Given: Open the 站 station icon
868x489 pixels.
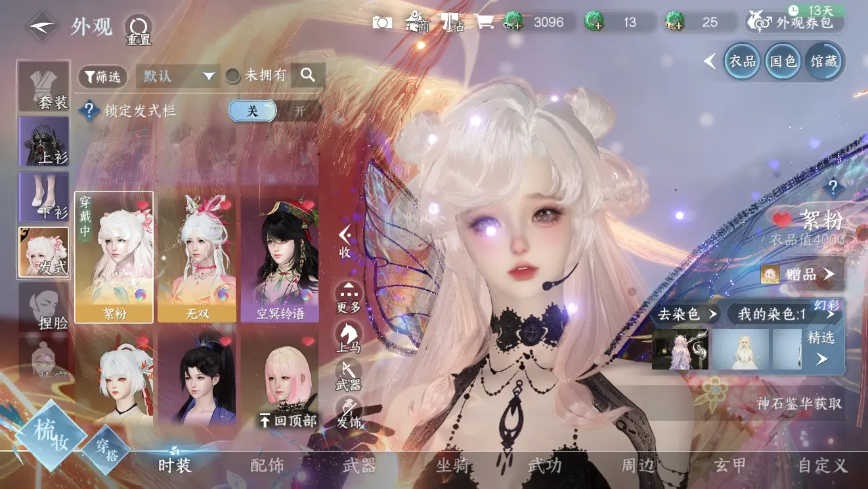Looking at the screenshot, I should pyautogui.click(x=452, y=22).
